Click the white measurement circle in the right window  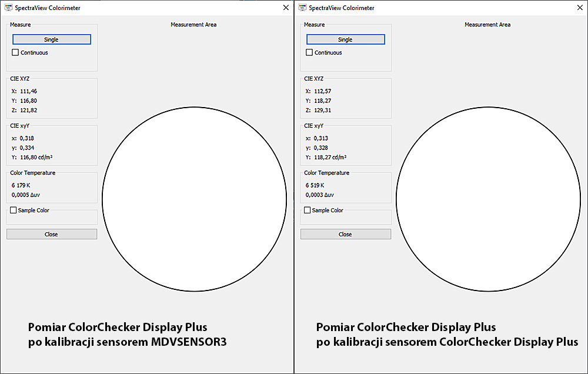pyautogui.click(x=488, y=199)
